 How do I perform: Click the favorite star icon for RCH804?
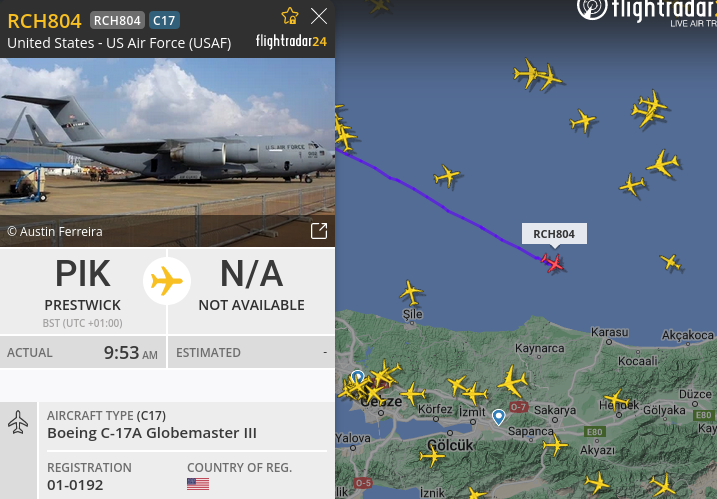290,16
